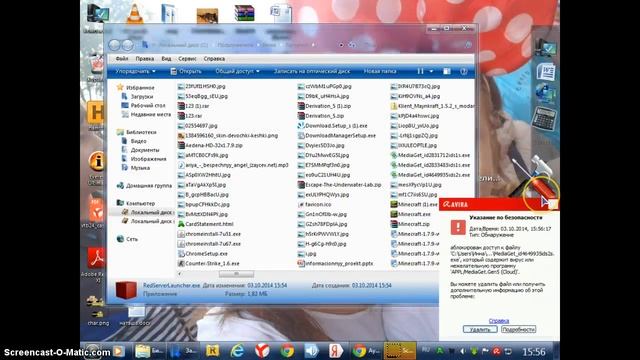
Task: Select the Minecraft.exe file icon
Action: (394, 214)
